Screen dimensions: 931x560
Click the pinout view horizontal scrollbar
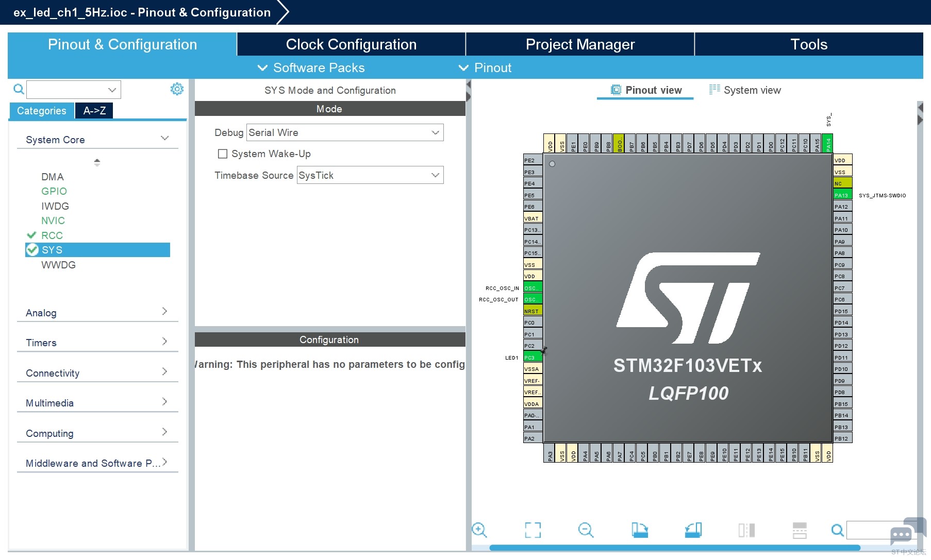click(x=674, y=548)
